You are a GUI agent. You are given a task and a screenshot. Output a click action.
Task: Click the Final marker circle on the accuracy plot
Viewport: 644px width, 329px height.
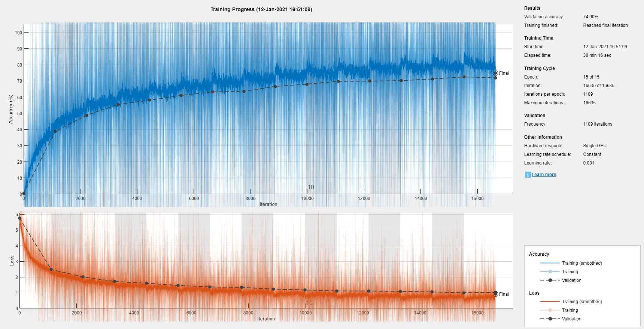coord(495,73)
